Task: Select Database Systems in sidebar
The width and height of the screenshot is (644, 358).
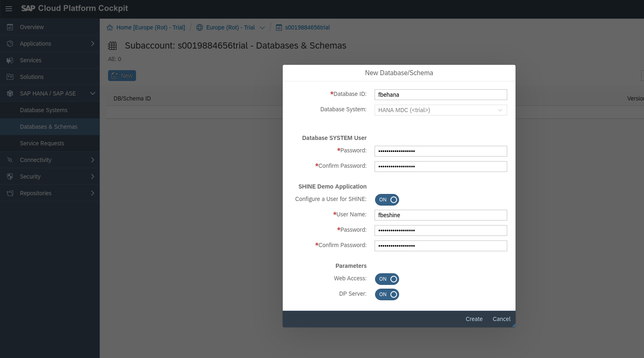Action: click(50, 110)
